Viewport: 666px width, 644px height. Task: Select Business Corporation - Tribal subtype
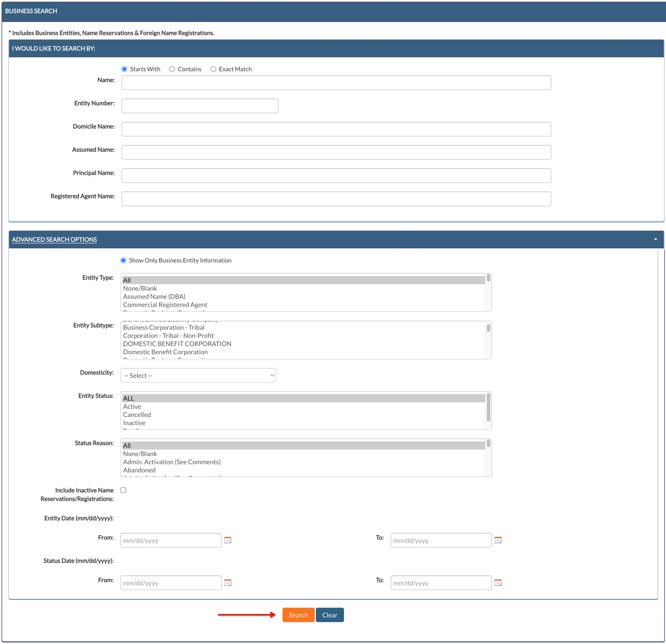pyautogui.click(x=303, y=327)
